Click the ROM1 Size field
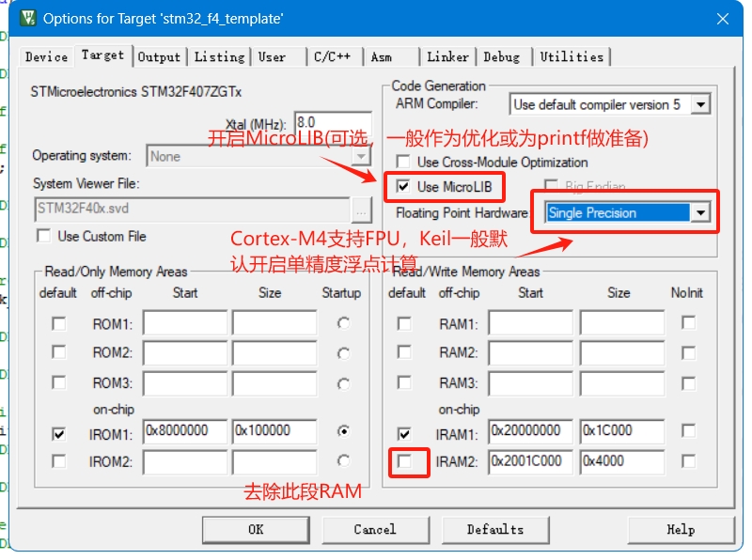The height and width of the screenshot is (560, 752). click(274, 322)
